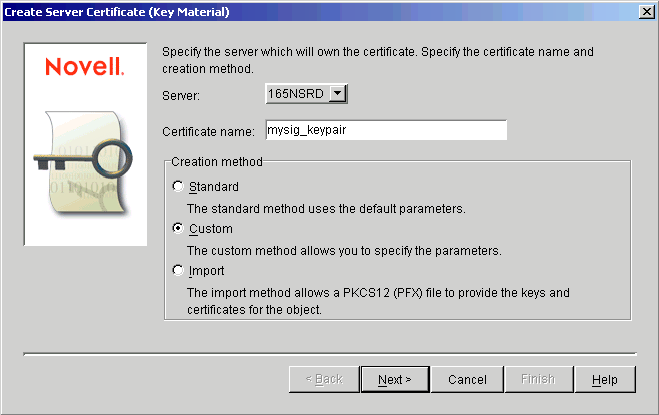Click the "Creation method" group heading
Viewport: 659px width, 415px height.
click(217, 161)
